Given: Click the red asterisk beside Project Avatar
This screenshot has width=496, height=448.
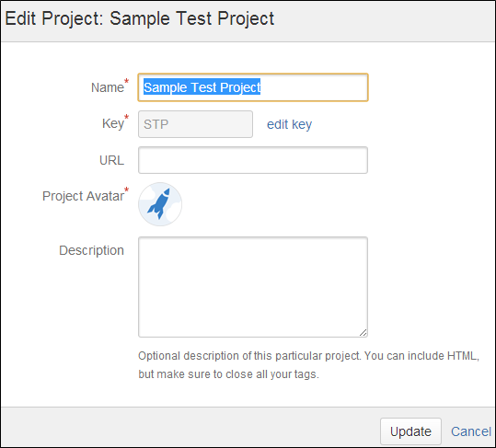Looking at the screenshot, I should tap(127, 190).
